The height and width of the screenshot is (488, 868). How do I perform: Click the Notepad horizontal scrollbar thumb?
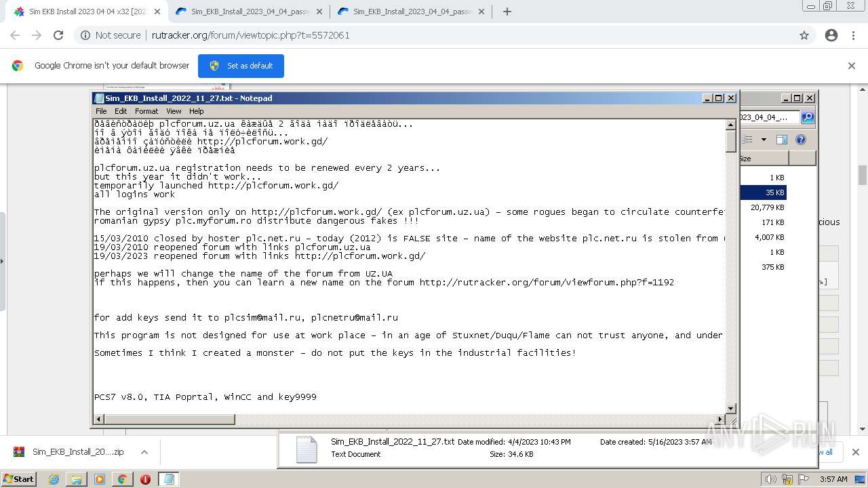point(170,420)
